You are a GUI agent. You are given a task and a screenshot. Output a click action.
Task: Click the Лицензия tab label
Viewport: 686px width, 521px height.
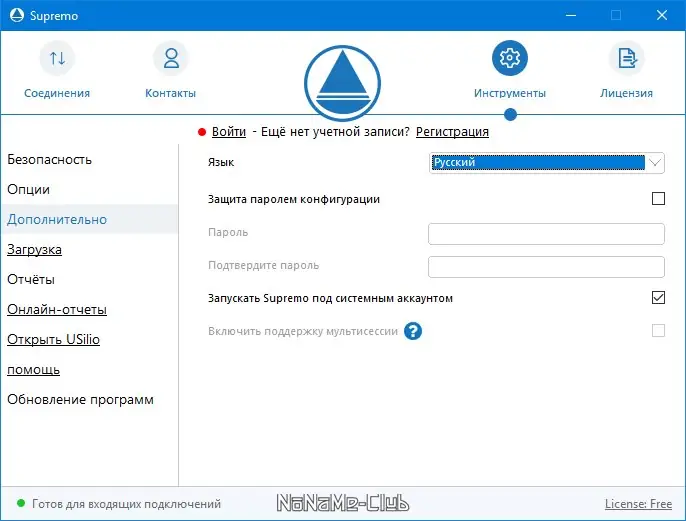point(626,93)
